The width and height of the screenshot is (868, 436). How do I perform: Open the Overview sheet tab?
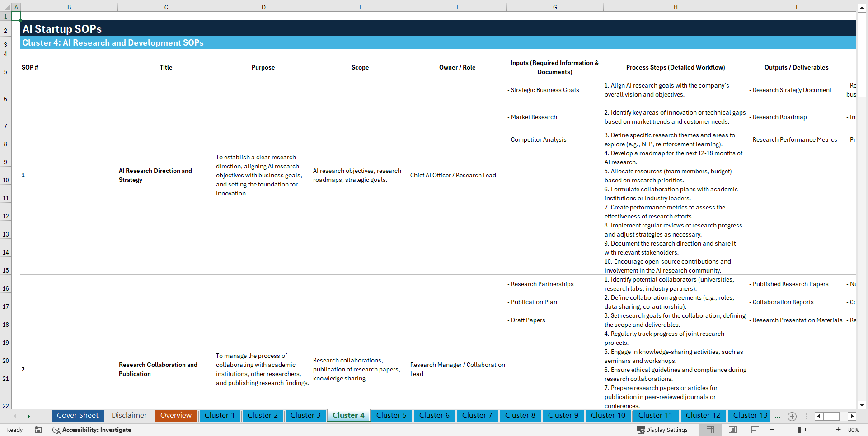click(x=176, y=416)
